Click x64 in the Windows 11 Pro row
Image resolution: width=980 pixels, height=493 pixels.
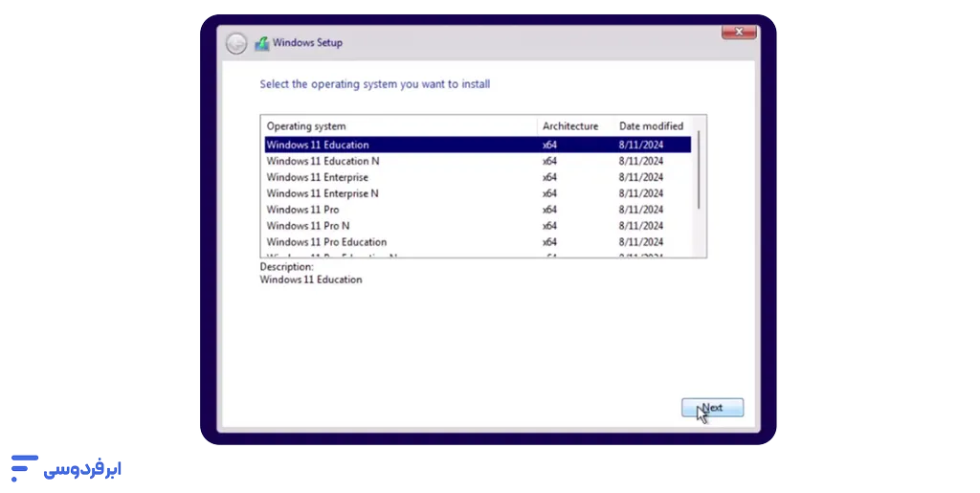click(549, 210)
